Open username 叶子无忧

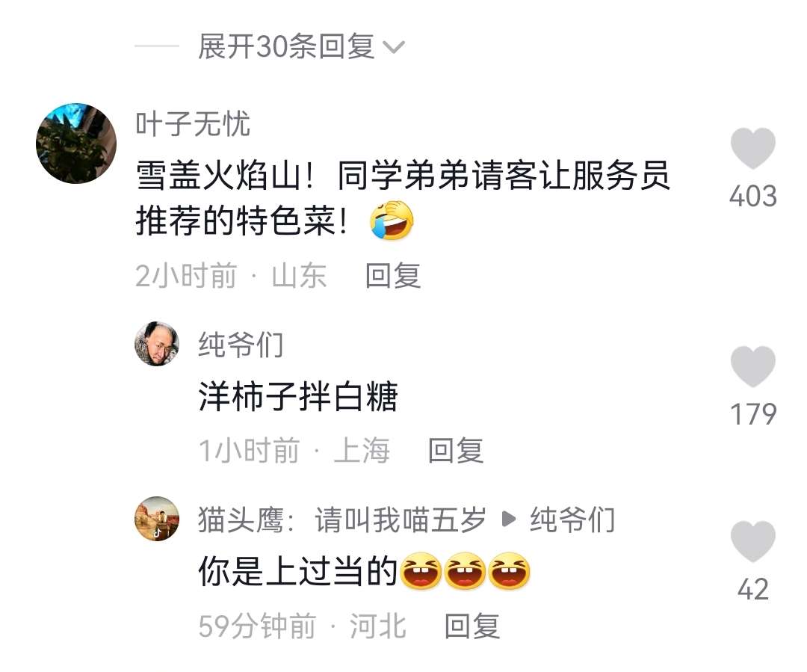click(193, 124)
